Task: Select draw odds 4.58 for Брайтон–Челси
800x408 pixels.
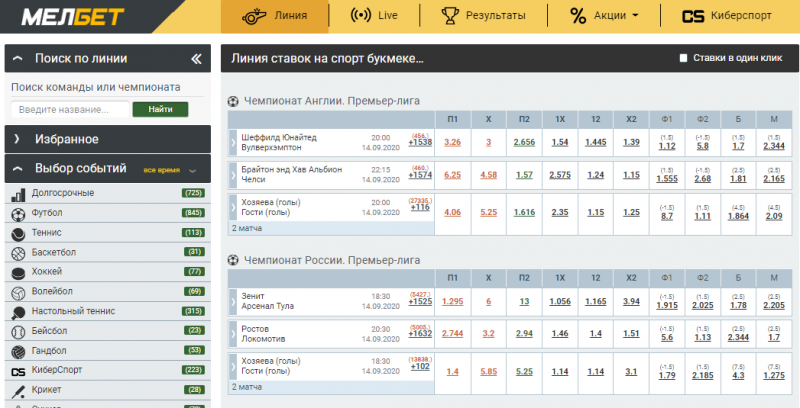Action: 488,175
